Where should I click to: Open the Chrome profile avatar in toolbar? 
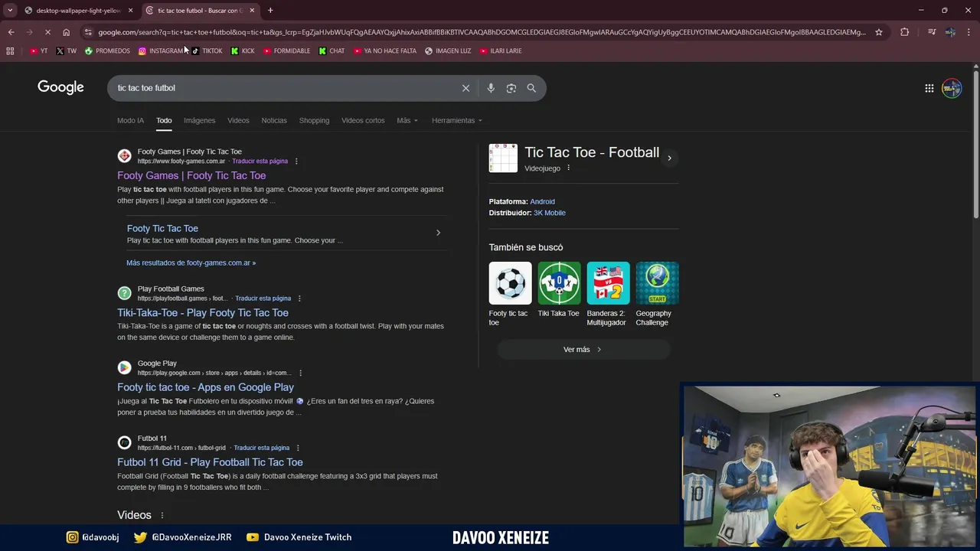950,32
